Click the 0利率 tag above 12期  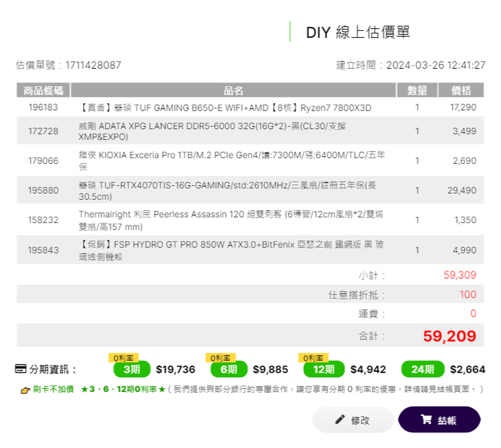pos(313,358)
